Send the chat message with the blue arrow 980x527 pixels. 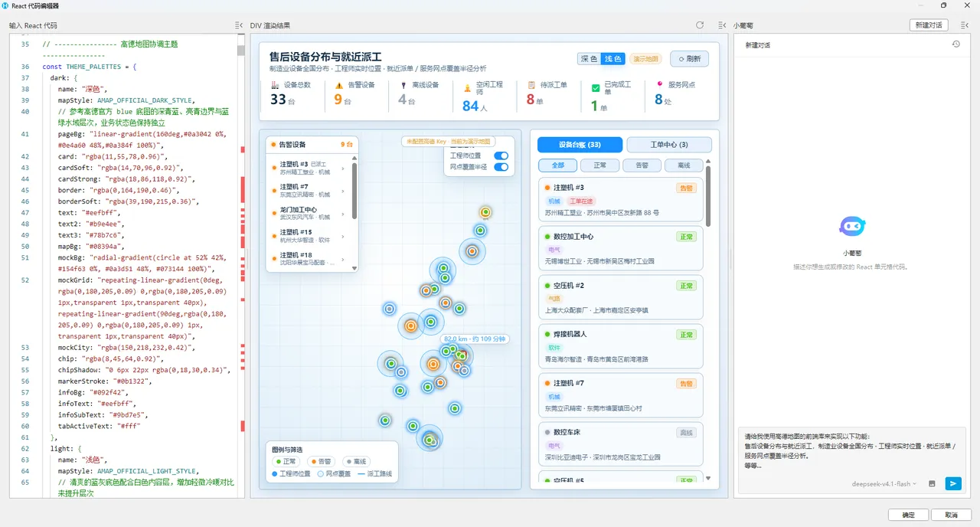(x=953, y=483)
